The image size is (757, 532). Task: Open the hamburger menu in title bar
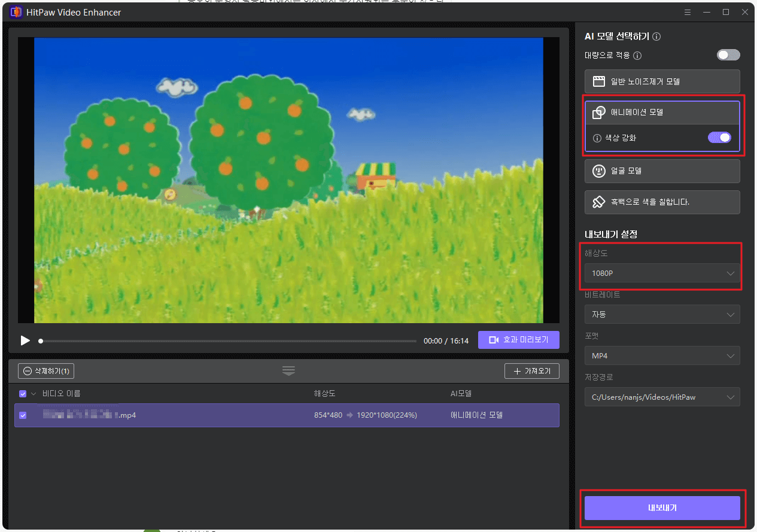[688, 12]
